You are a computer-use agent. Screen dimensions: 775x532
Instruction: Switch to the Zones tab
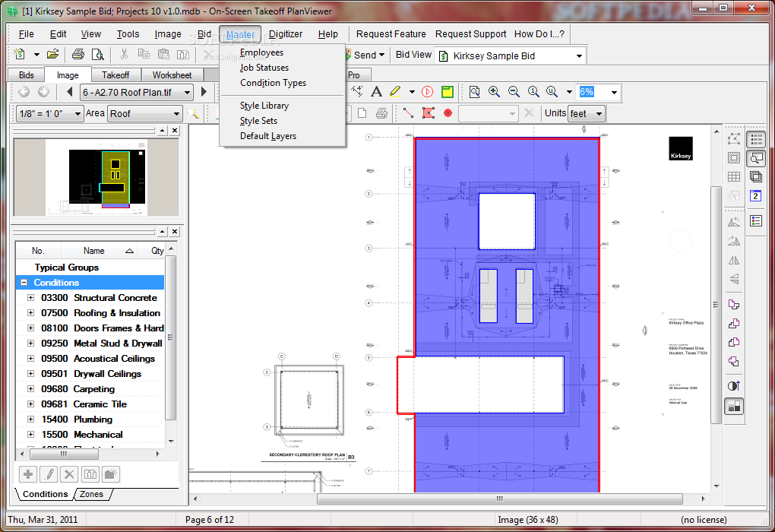[92, 494]
